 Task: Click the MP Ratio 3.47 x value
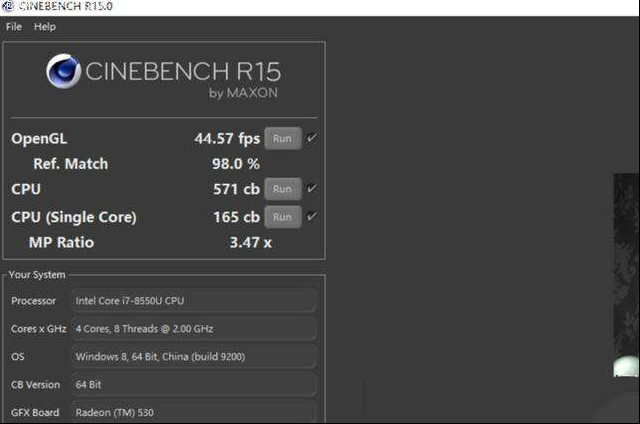point(251,242)
